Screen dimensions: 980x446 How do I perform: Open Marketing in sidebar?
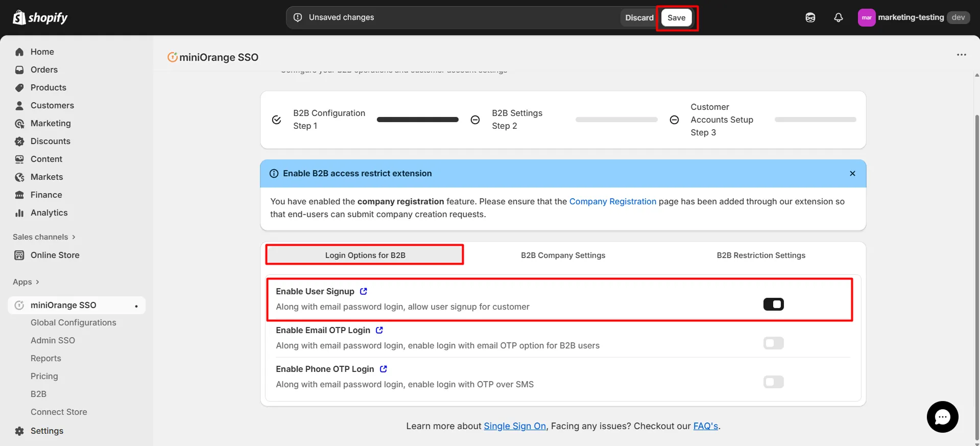pos(51,123)
